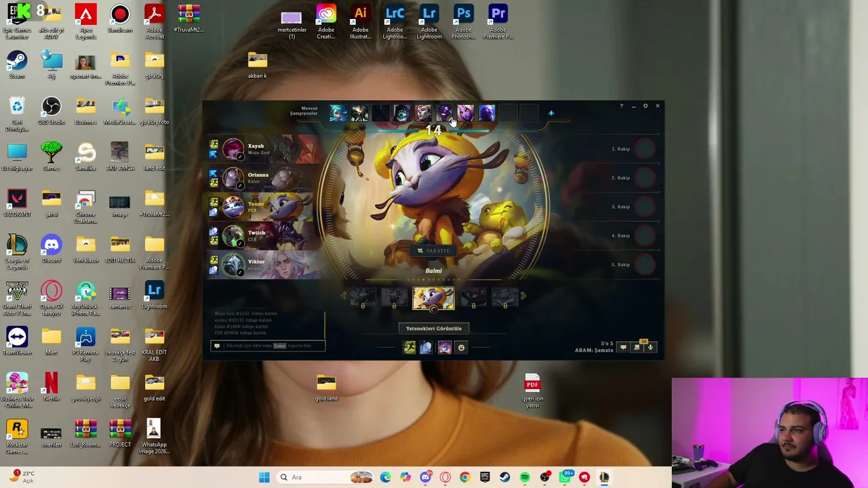Image resolution: width=868 pixels, height=488 pixels.
Task: Select the akban k folder on desktop
Action: pyautogui.click(x=257, y=65)
